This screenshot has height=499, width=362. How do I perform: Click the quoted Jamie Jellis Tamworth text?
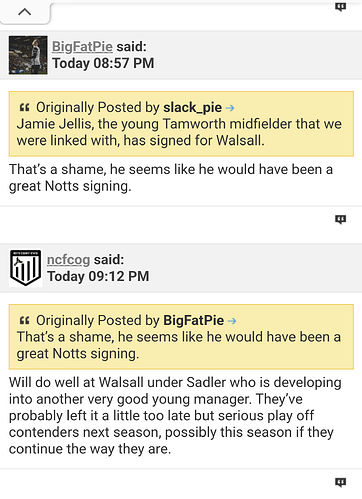tap(179, 132)
